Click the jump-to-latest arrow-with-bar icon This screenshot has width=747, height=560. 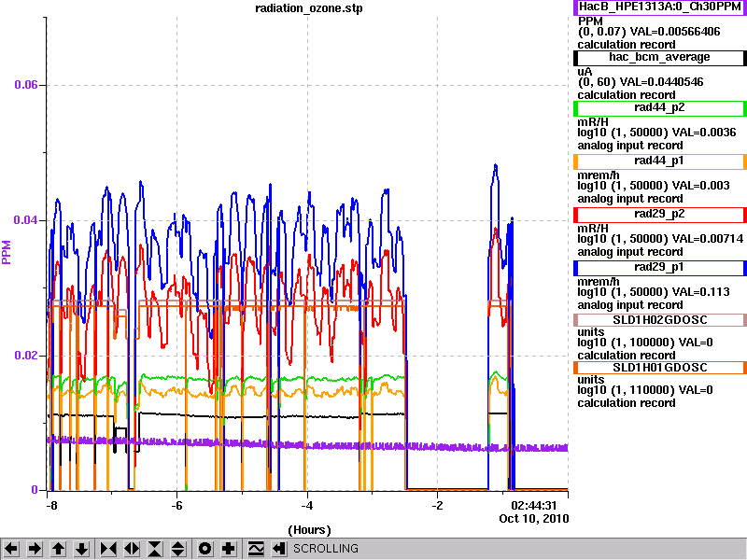pyautogui.click(x=279, y=549)
